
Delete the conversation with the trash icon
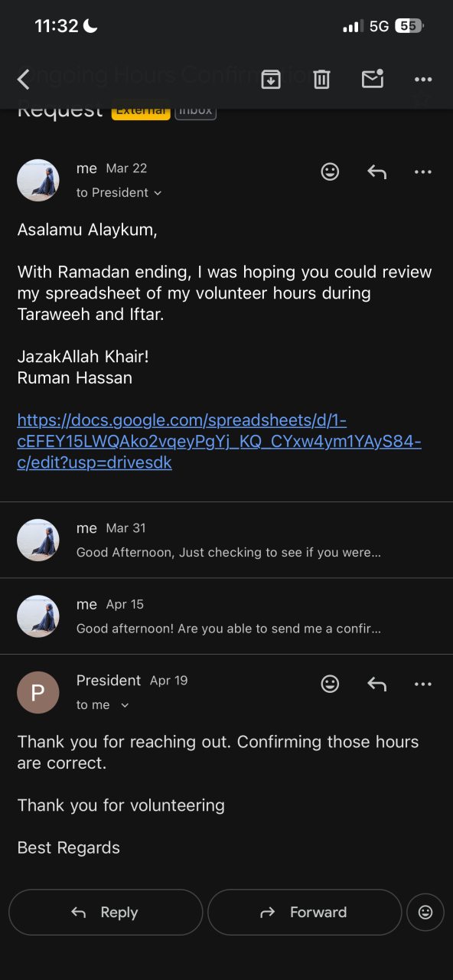321,79
